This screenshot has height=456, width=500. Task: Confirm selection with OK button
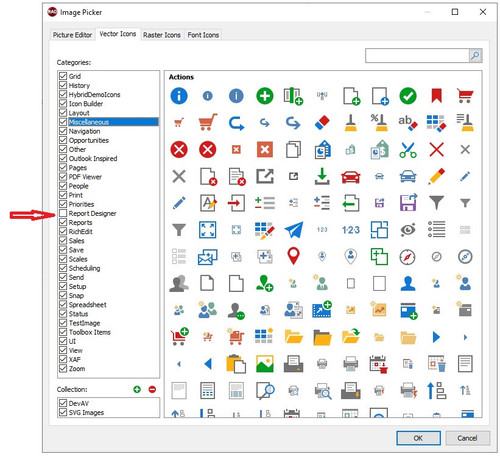coord(418,438)
